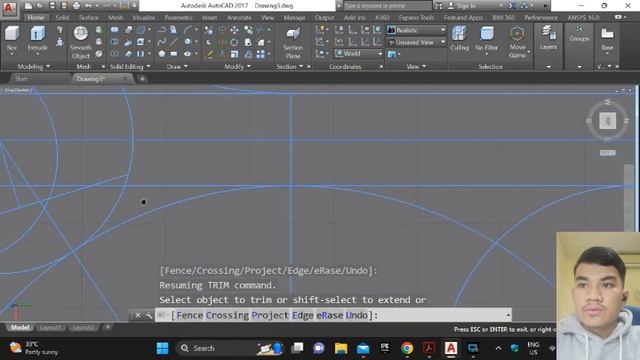Select the Box modeling tool
640x360 pixels.
click(x=12, y=39)
